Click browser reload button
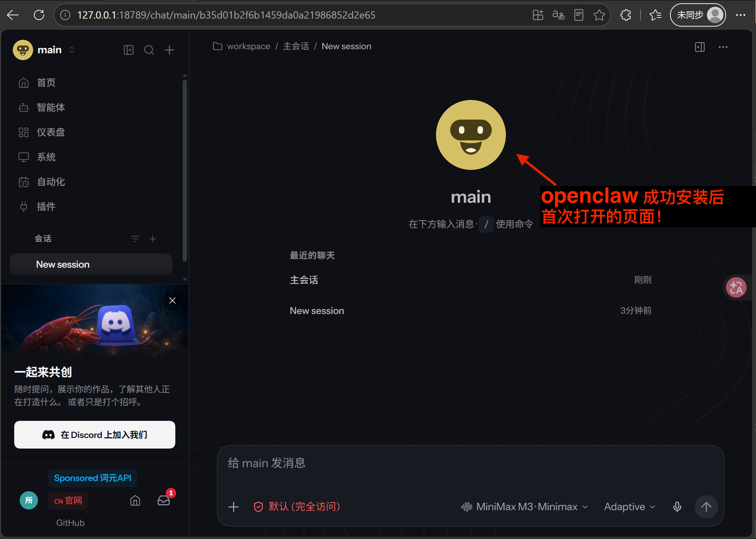Image resolution: width=756 pixels, height=539 pixels. click(x=39, y=15)
